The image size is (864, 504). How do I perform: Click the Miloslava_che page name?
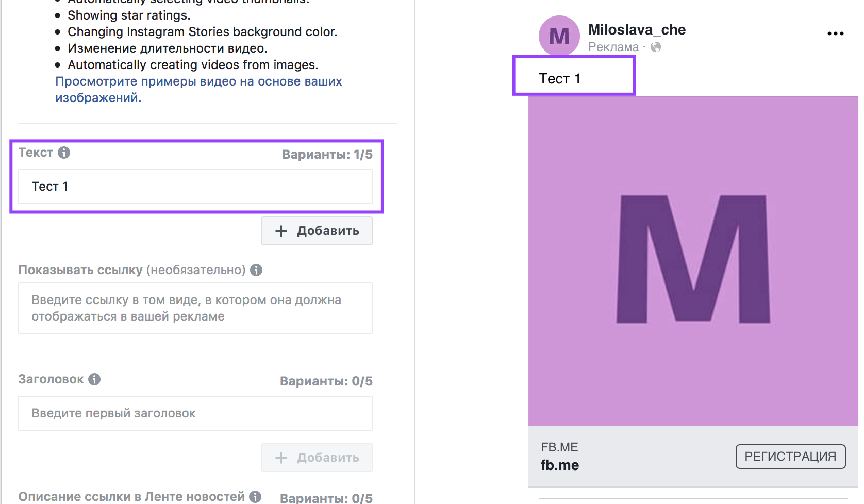pyautogui.click(x=637, y=30)
